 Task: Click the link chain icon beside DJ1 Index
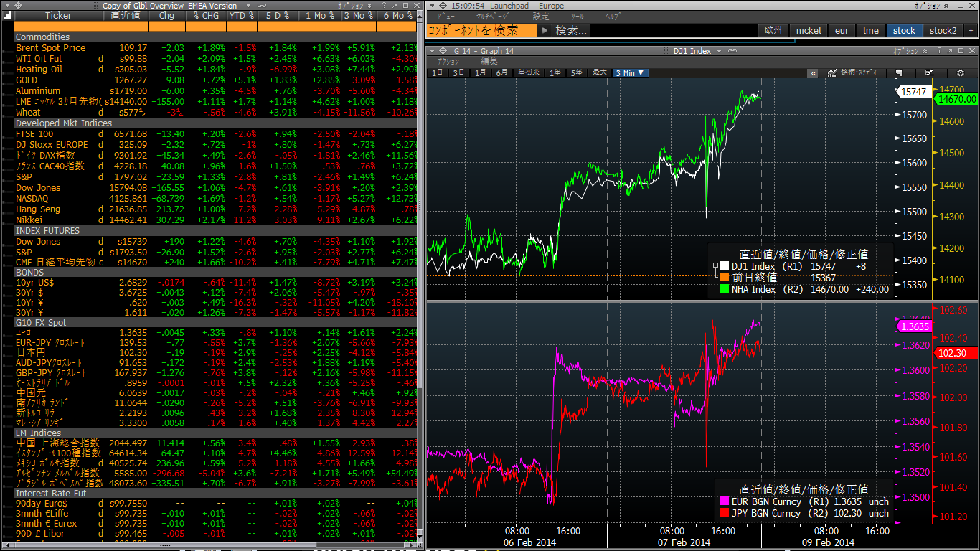(732, 51)
